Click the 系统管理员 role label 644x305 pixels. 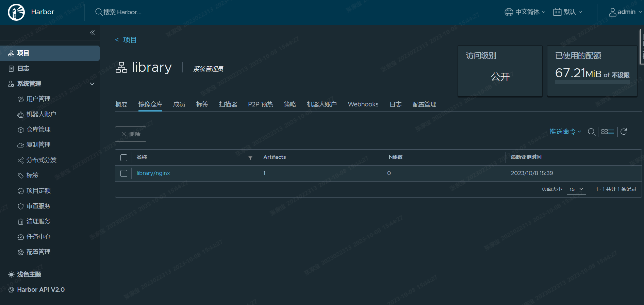(x=208, y=69)
